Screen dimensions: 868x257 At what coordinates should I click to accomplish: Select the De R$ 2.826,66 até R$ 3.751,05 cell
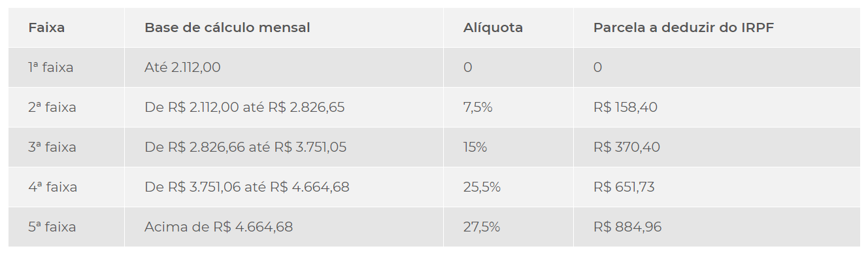click(x=246, y=147)
